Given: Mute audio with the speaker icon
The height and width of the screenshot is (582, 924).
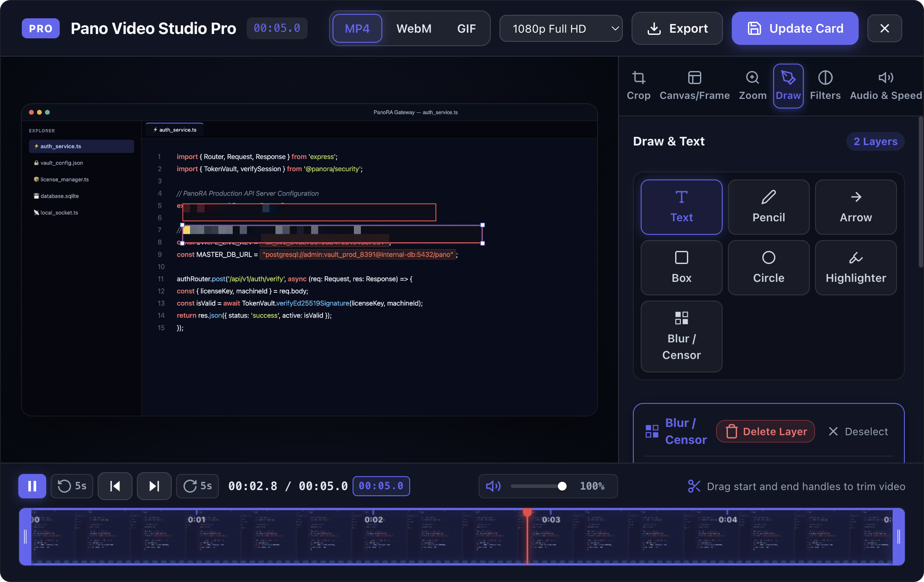Looking at the screenshot, I should (493, 486).
